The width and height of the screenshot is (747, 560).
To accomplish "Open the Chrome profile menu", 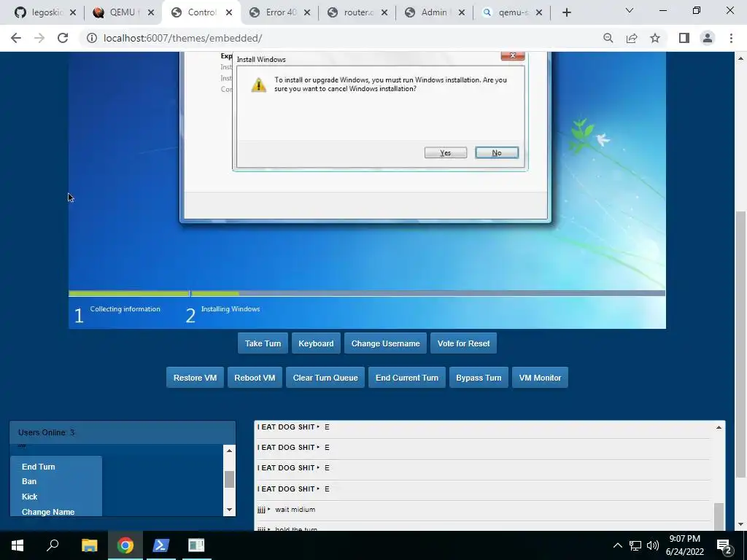I will point(708,38).
